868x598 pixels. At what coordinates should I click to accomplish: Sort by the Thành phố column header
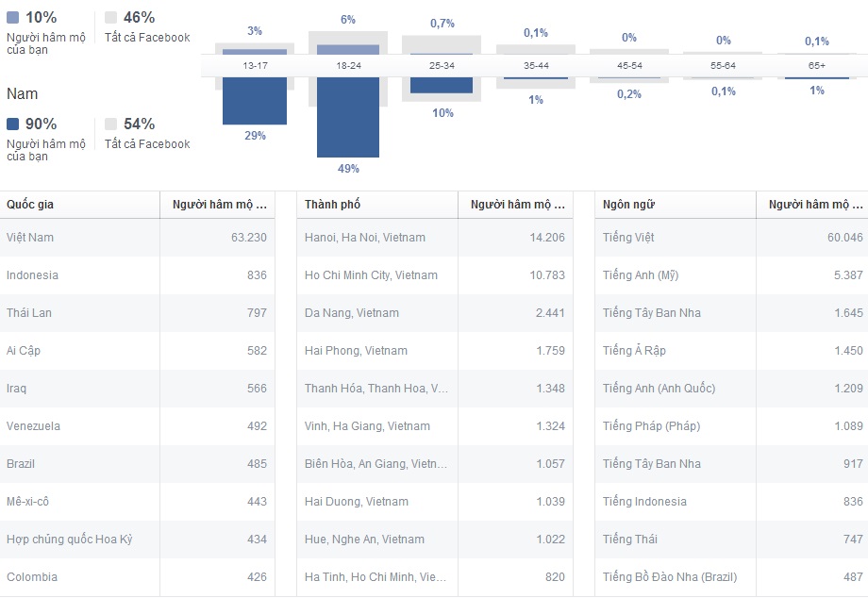point(332,205)
